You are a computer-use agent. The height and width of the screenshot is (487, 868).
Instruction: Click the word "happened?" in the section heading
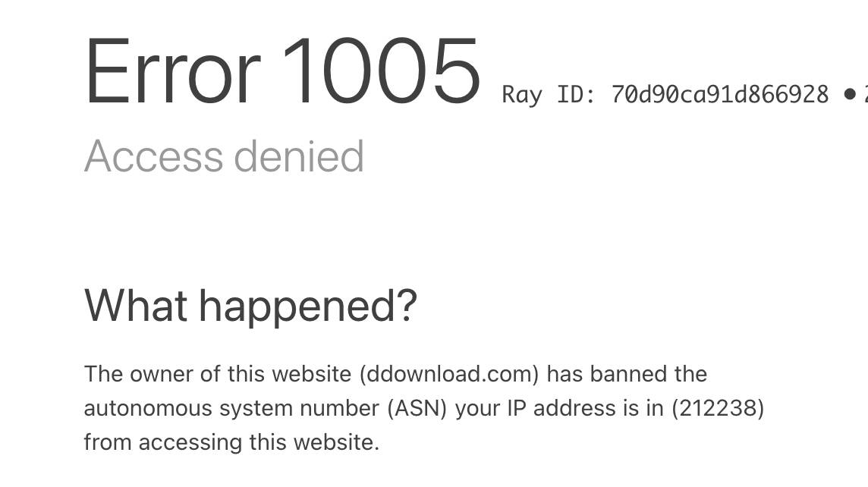pyautogui.click(x=308, y=307)
